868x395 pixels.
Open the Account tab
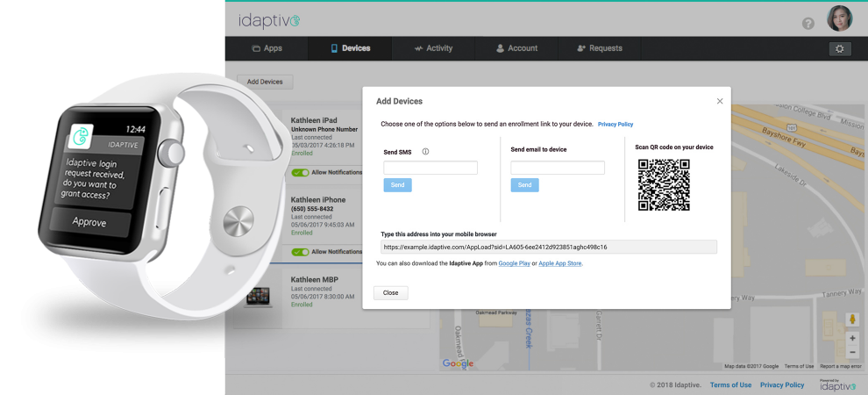[516, 48]
